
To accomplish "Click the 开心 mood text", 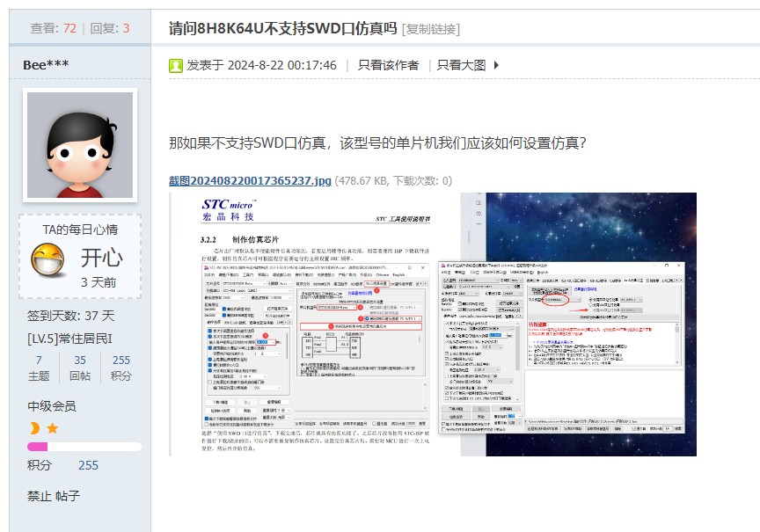I will [x=101, y=258].
